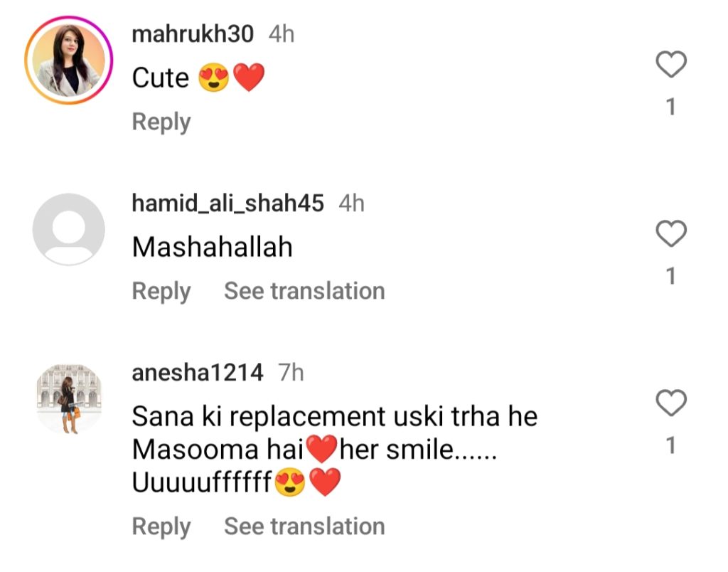Select the Cute comment text
This screenshot has width=728, height=572.
[199, 78]
